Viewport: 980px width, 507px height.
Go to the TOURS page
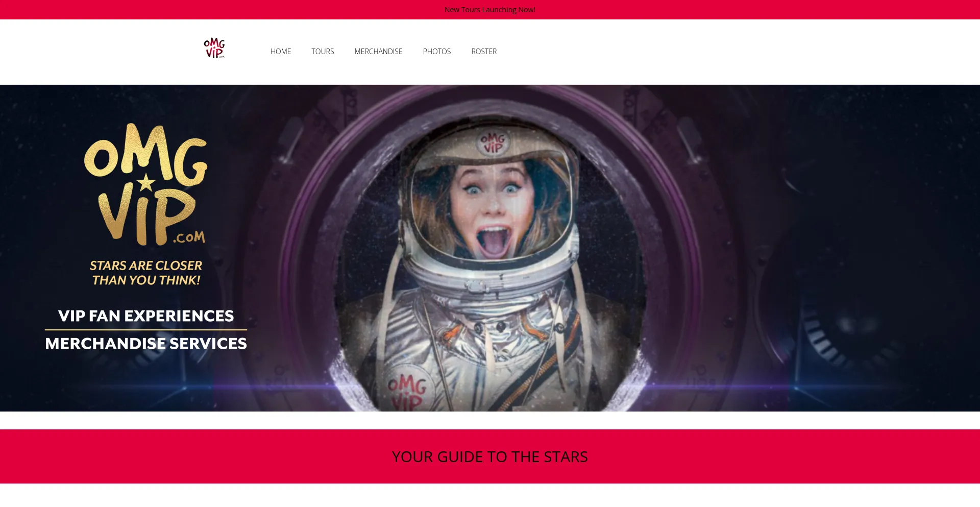323,52
